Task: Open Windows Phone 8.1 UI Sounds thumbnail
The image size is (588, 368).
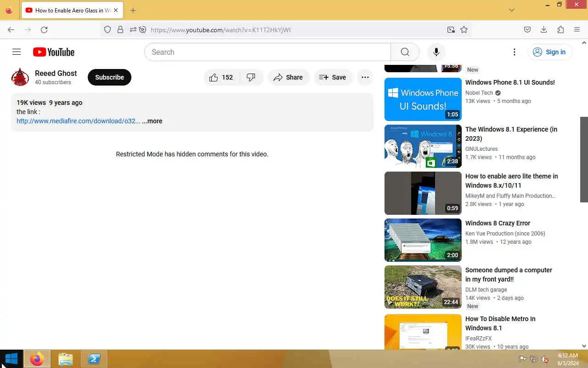Action: (x=423, y=99)
